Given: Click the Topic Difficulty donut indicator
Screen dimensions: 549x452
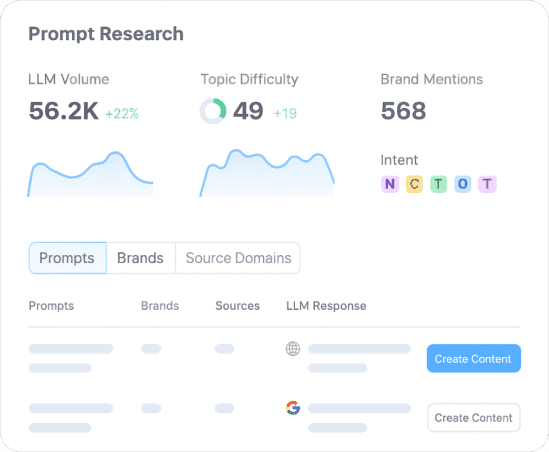Looking at the screenshot, I should (213, 111).
